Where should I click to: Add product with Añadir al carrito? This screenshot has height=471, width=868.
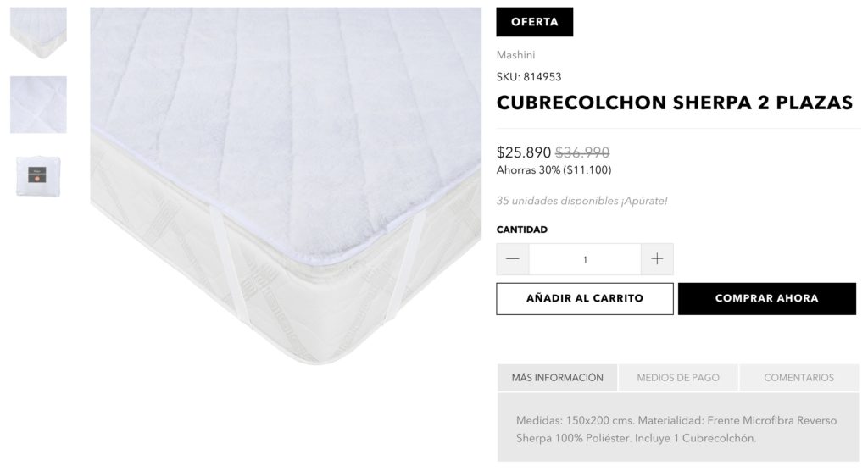pyautogui.click(x=585, y=299)
